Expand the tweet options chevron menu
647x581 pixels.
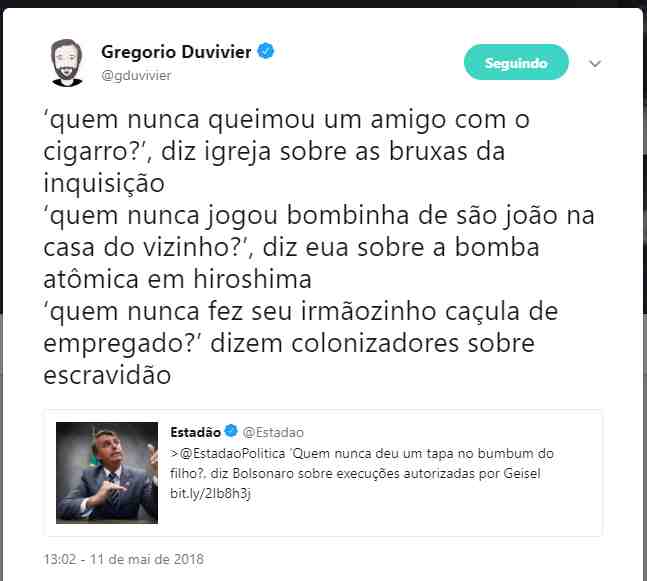coord(595,64)
